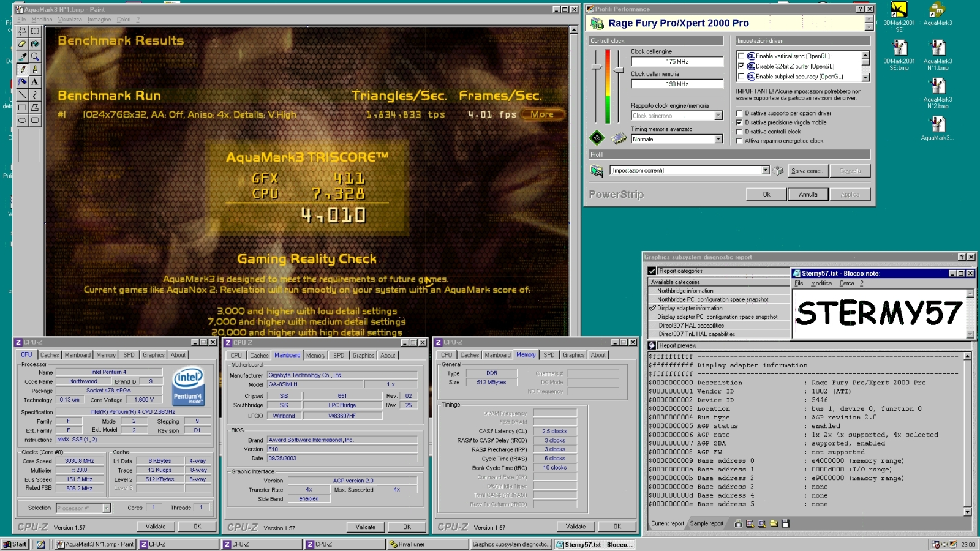980x551 pixels.
Task: Click the More button in AquaMark results
Action: tap(542, 114)
